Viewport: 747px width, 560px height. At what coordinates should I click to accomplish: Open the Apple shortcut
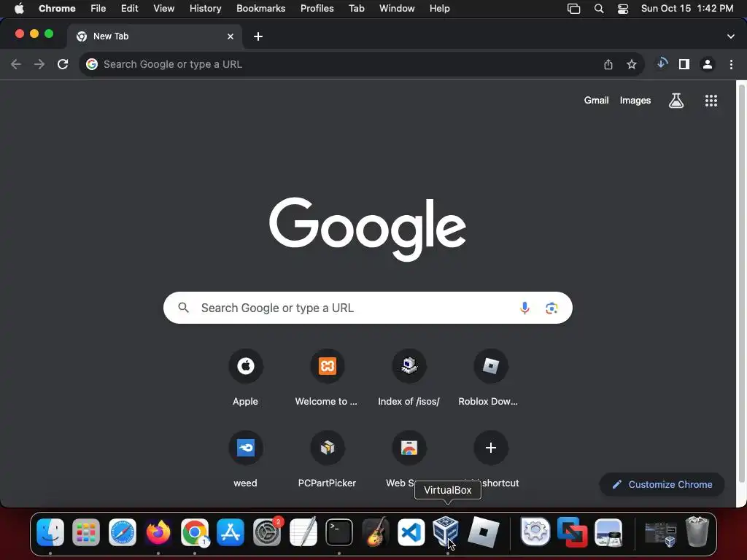click(245, 378)
